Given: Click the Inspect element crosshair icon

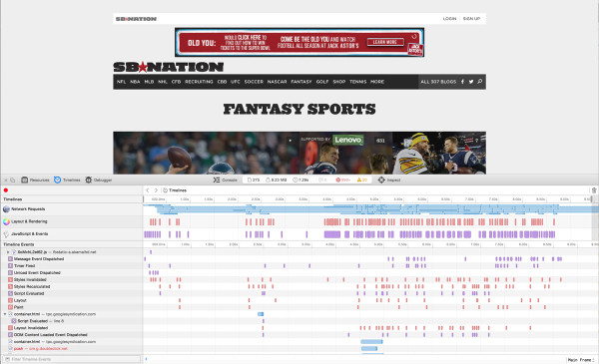Looking at the screenshot, I should tap(381, 180).
